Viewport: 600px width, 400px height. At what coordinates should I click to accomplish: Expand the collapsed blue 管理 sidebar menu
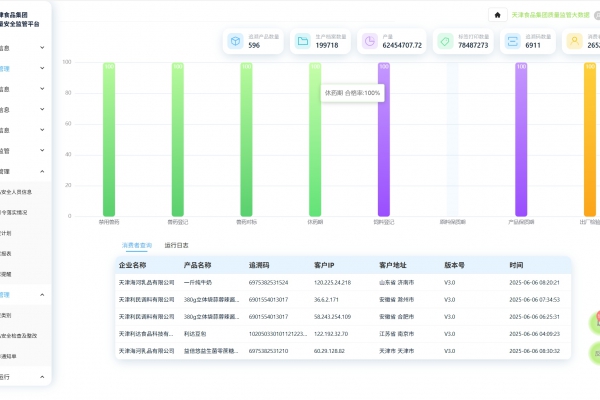42,68
